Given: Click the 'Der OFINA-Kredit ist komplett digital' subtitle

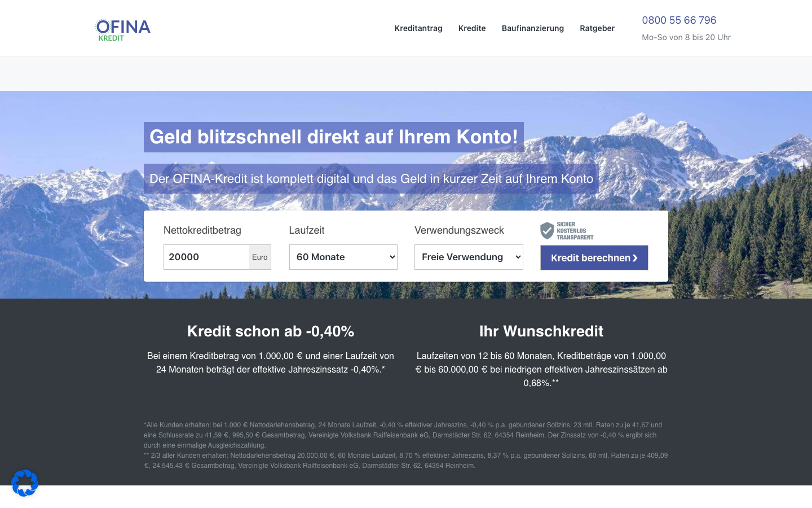Looking at the screenshot, I should point(371,179).
